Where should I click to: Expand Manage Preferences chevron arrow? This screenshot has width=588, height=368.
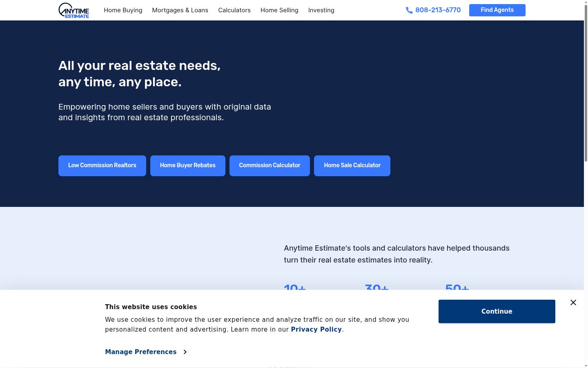tap(185, 352)
